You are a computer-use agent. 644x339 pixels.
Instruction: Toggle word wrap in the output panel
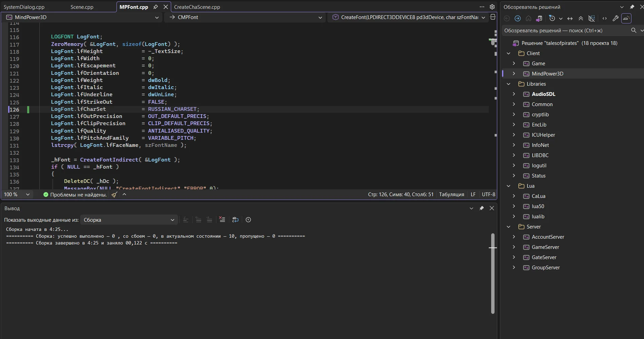[x=235, y=220]
